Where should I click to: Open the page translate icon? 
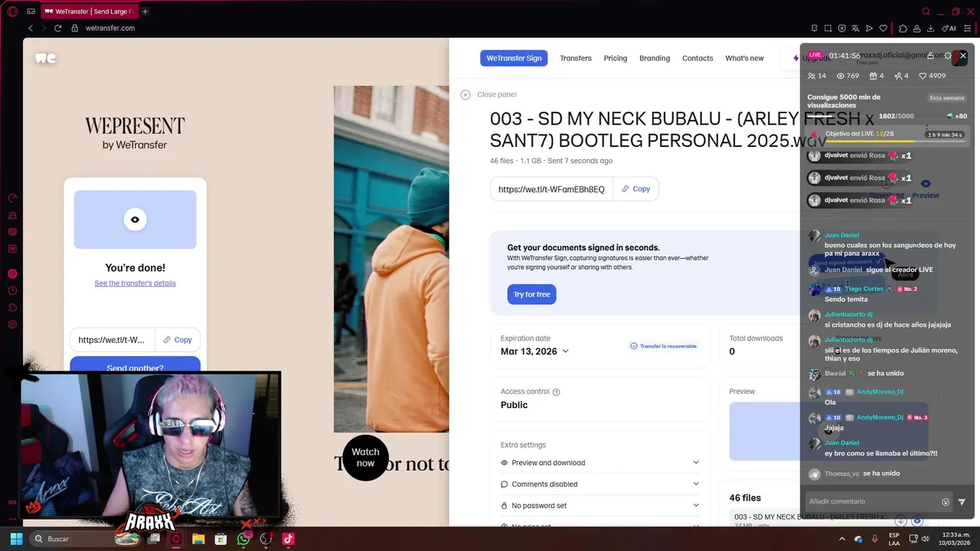coord(855,28)
